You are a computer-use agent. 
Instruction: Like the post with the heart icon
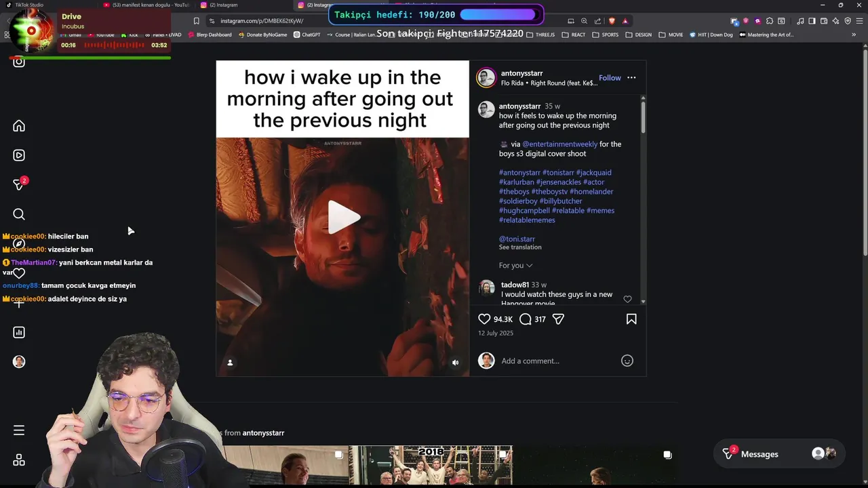tap(484, 319)
